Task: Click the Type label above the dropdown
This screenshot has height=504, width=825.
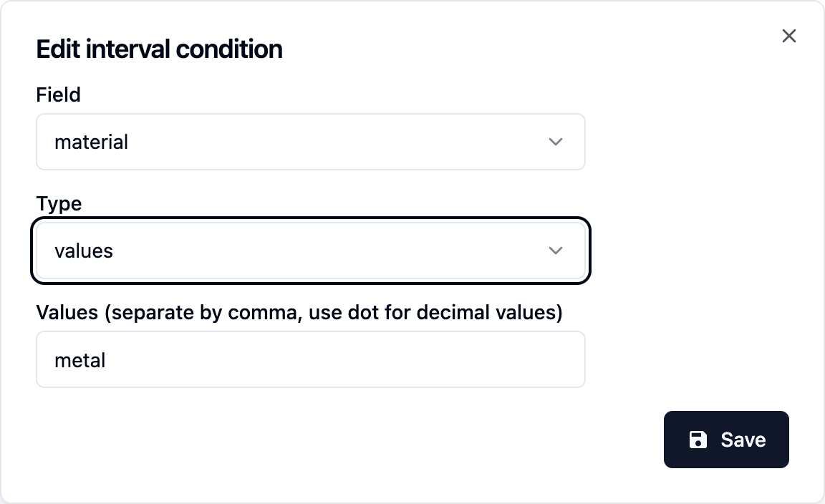Action: tap(58, 203)
